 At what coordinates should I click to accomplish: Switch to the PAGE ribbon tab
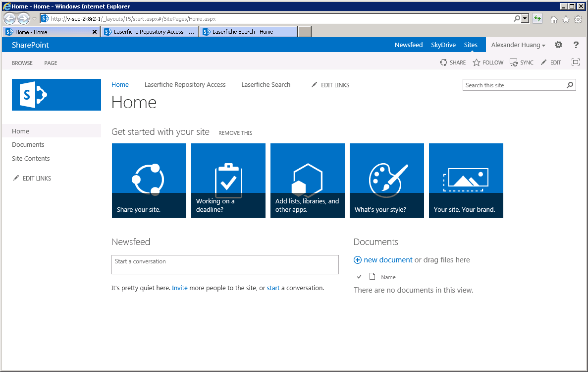(51, 62)
